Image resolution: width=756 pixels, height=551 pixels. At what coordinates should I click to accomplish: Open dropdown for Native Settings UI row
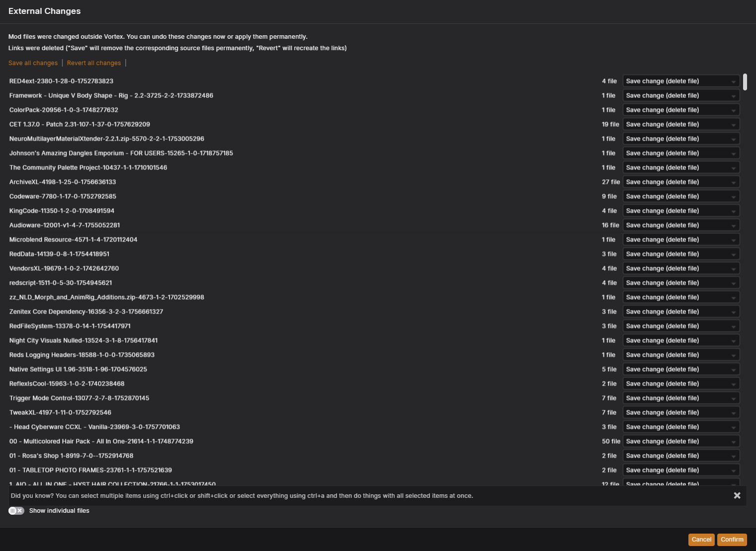pos(681,369)
